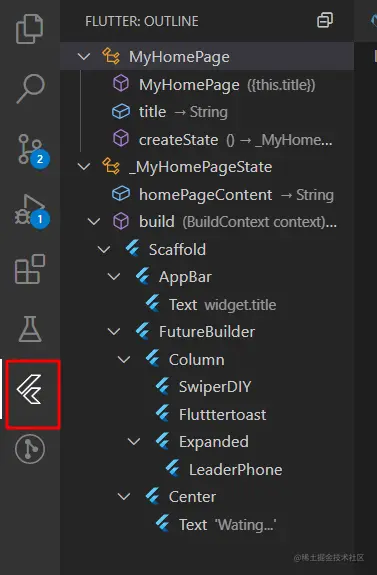
Task: Collapse the Expanded widget node
Action: click(134, 442)
